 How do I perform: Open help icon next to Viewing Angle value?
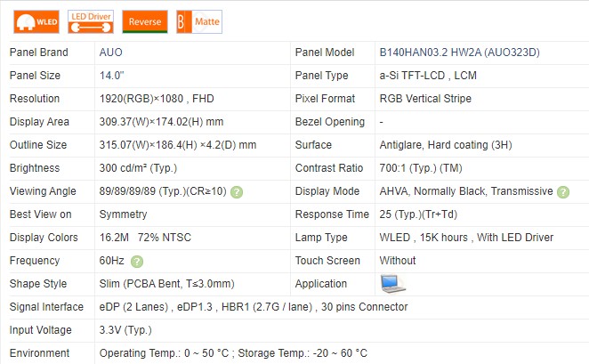[237, 192]
